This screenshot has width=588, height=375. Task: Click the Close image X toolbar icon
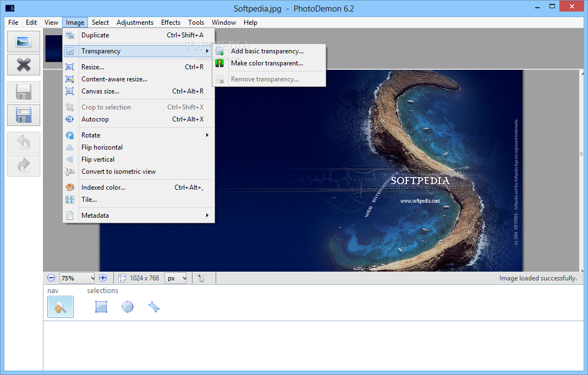tap(24, 65)
